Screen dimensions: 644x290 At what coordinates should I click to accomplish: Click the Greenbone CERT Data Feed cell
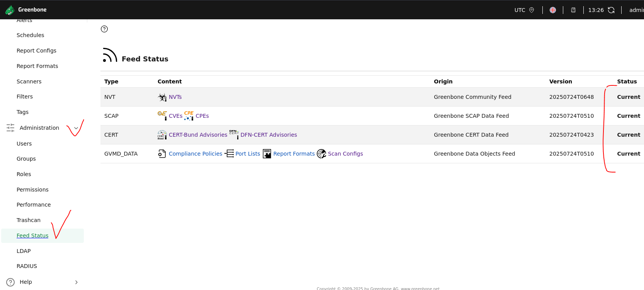click(x=471, y=135)
